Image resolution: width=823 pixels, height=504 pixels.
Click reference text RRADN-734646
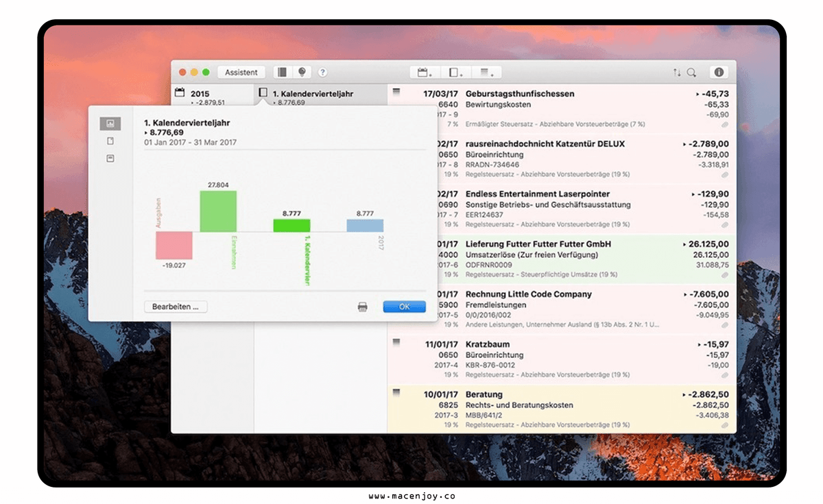point(492,165)
